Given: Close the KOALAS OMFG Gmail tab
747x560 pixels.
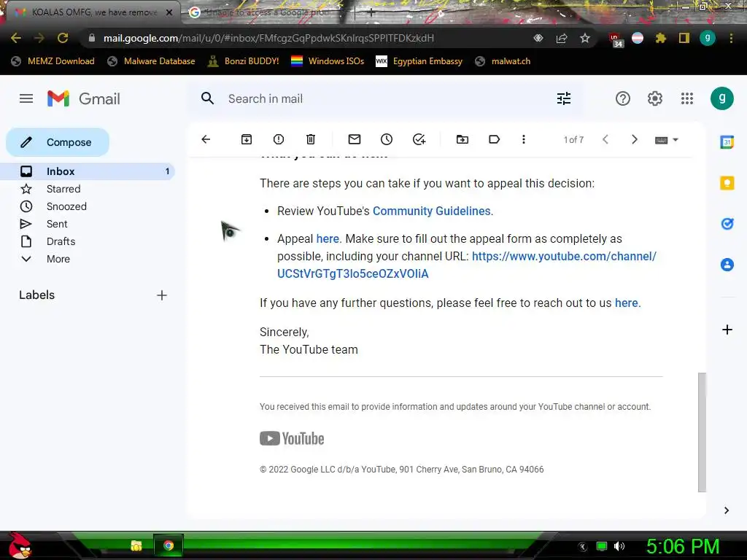Looking at the screenshot, I should tap(169, 12).
